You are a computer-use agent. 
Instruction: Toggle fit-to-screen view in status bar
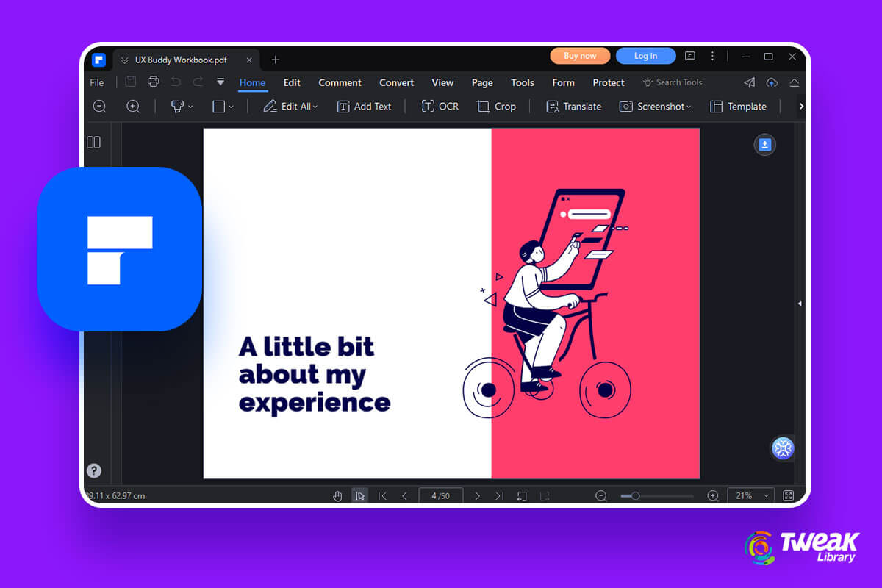point(788,495)
